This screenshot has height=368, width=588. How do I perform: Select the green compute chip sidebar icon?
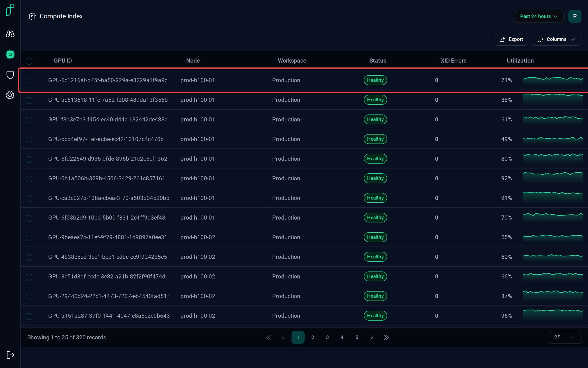(10, 54)
